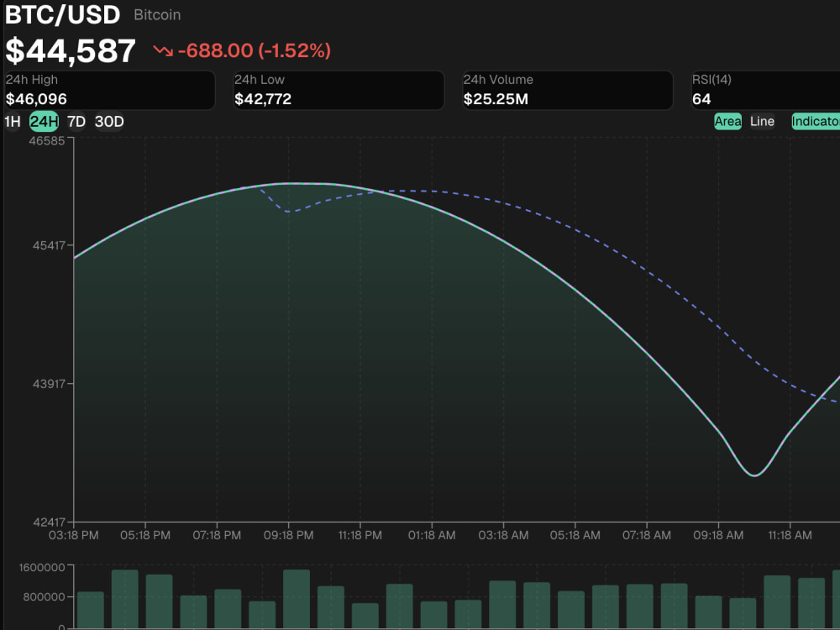The image size is (840, 630).
Task: Click the 07:18 AM time axis label
Action: pos(647,535)
